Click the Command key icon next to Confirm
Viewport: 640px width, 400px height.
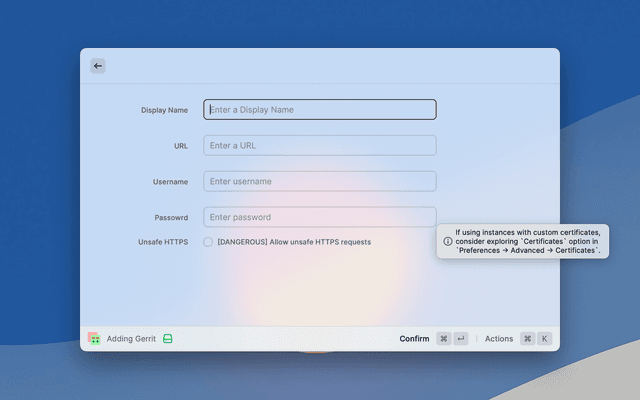[x=444, y=339]
